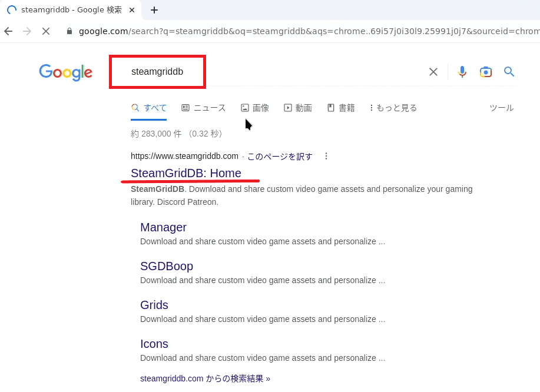Viewport: 540px width, 392px height.
Task: Open the Manager sitelink
Action: point(163,228)
